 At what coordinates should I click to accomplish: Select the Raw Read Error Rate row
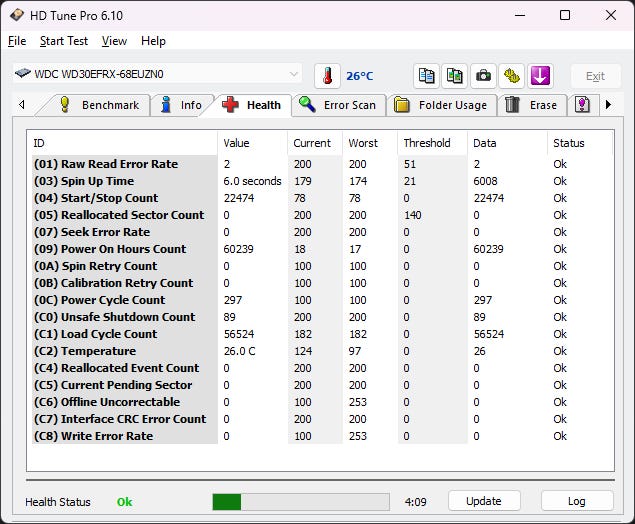[x=322, y=164]
